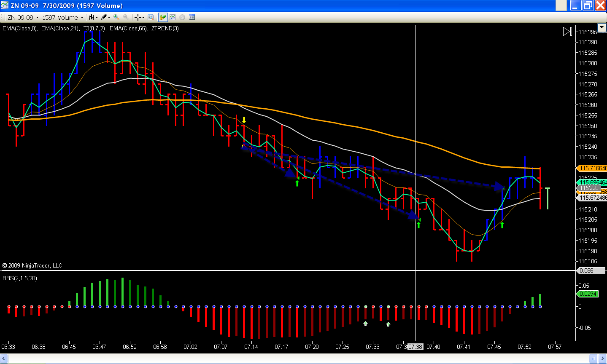The image size is (607, 364).
Task: Click the orange 115.71664 price marker
Action: tap(591, 169)
